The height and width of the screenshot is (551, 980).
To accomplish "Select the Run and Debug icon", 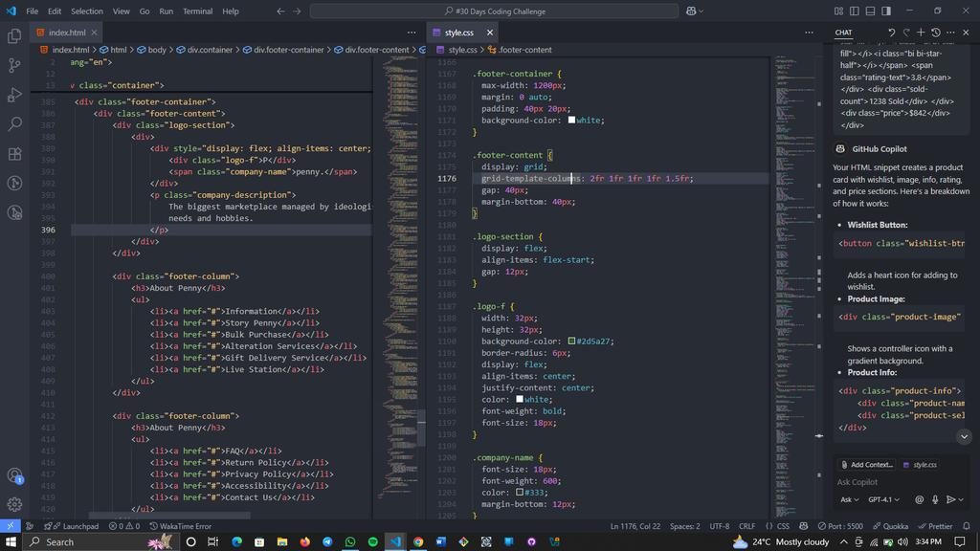I will [13, 94].
